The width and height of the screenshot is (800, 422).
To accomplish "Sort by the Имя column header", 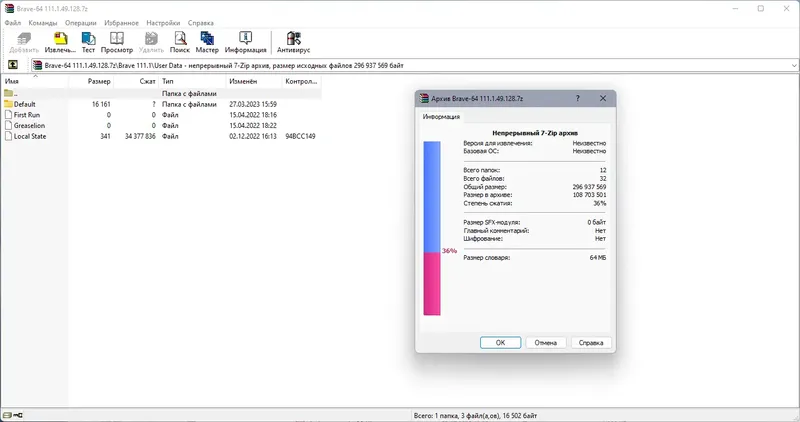I will point(35,81).
